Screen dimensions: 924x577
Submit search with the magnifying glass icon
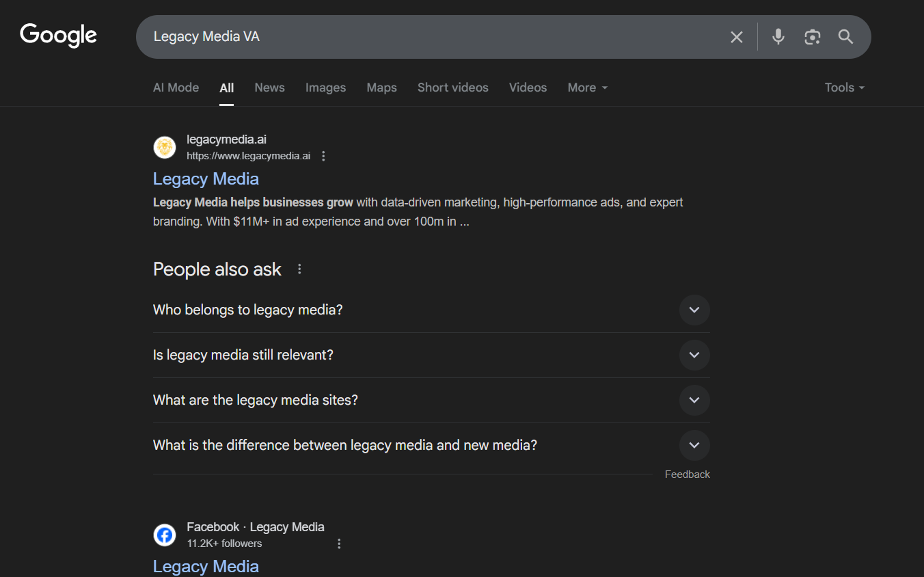[845, 37]
